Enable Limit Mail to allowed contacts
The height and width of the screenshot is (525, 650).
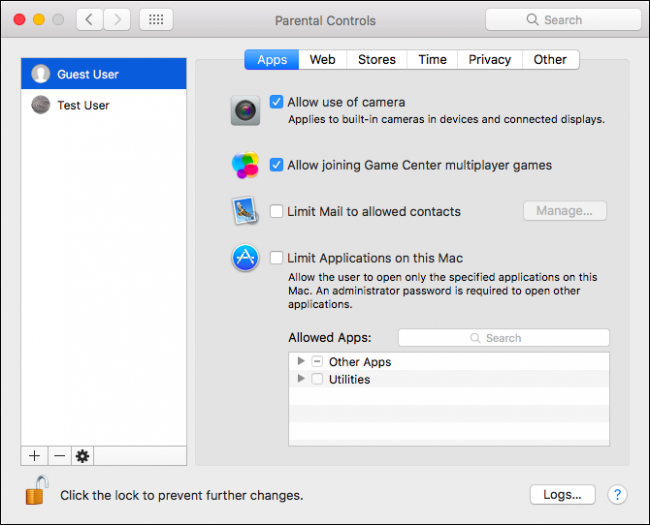[276, 211]
